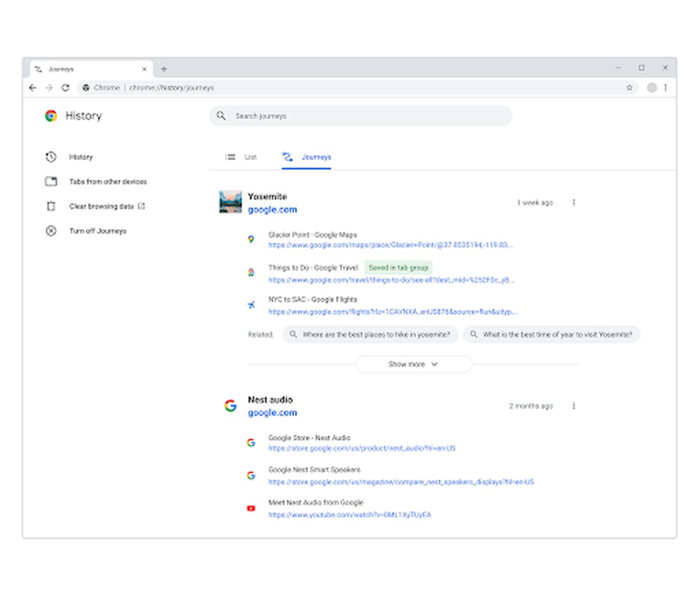Open the Glacier Point Google Maps link
The height and width of the screenshot is (596, 700).
point(390,245)
